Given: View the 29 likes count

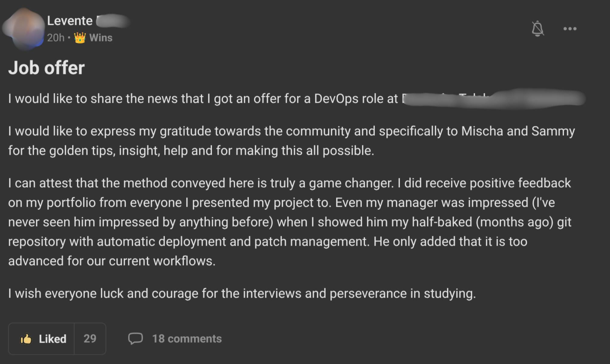Looking at the screenshot, I should [x=90, y=339].
